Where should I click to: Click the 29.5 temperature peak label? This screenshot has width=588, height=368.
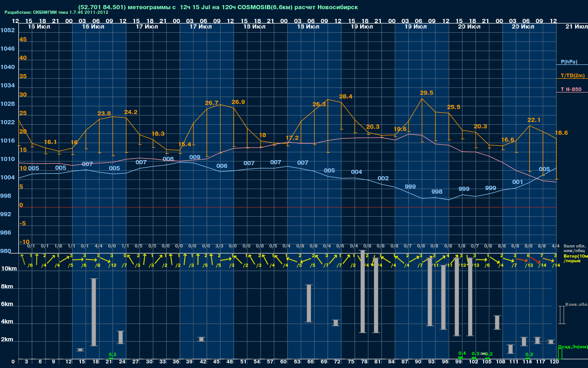click(427, 93)
